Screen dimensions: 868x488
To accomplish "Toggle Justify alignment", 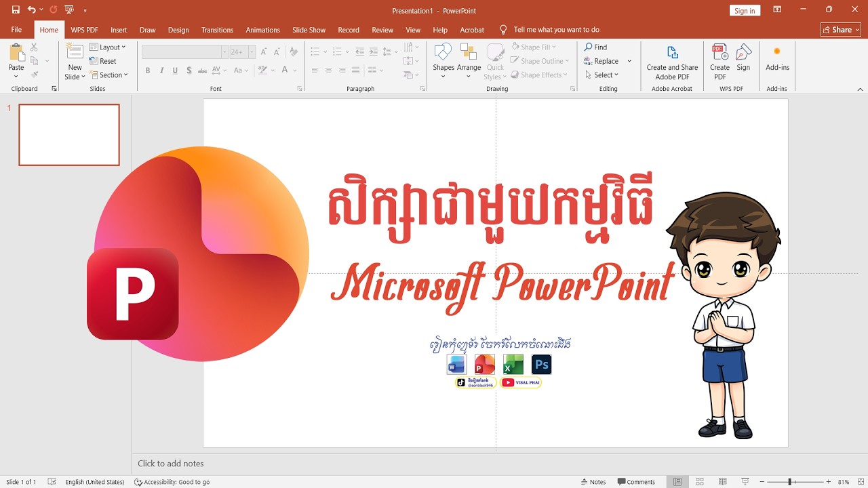I will tap(357, 70).
